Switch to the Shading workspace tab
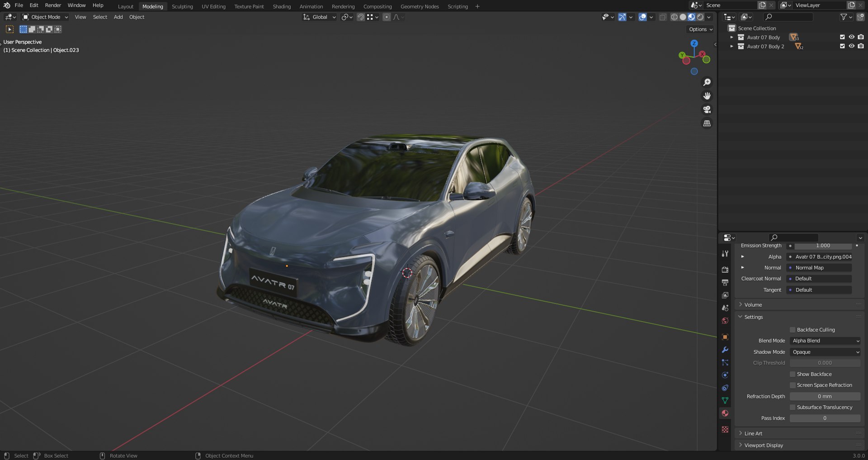The height and width of the screenshot is (460, 868). click(282, 6)
